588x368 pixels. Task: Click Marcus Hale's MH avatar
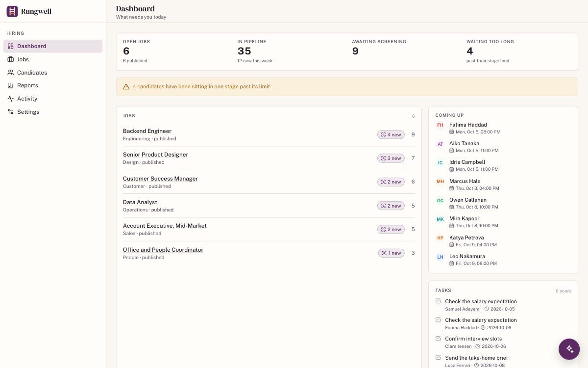(440, 182)
